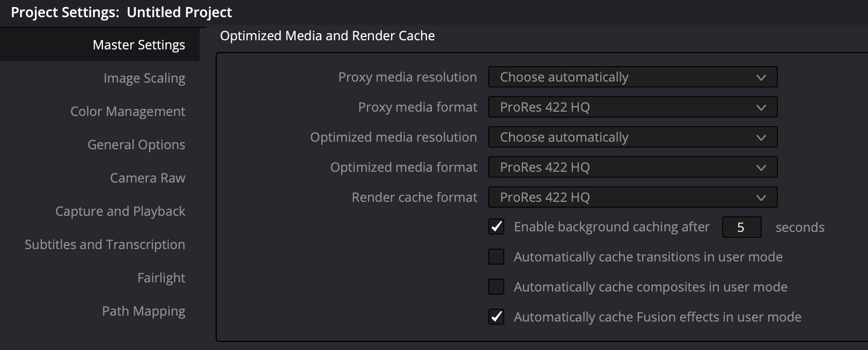Check automatically cache composites in user mode
The height and width of the screenshot is (350, 868).
(496, 287)
